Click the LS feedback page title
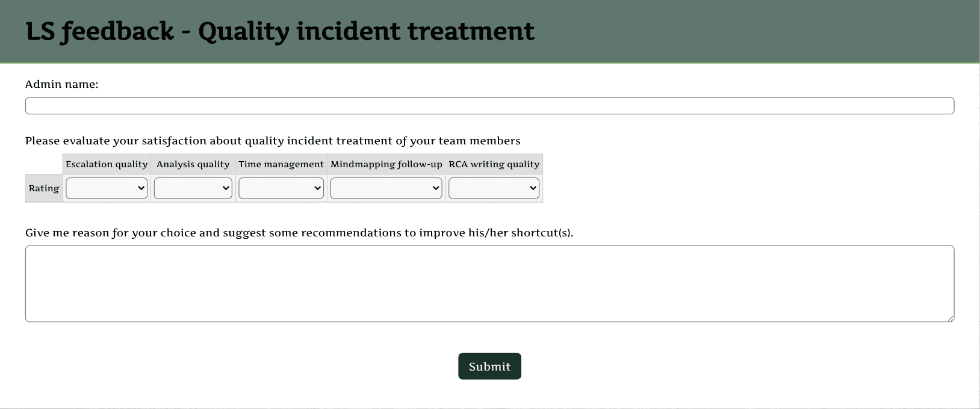The width and height of the screenshot is (980, 409). (x=280, y=31)
